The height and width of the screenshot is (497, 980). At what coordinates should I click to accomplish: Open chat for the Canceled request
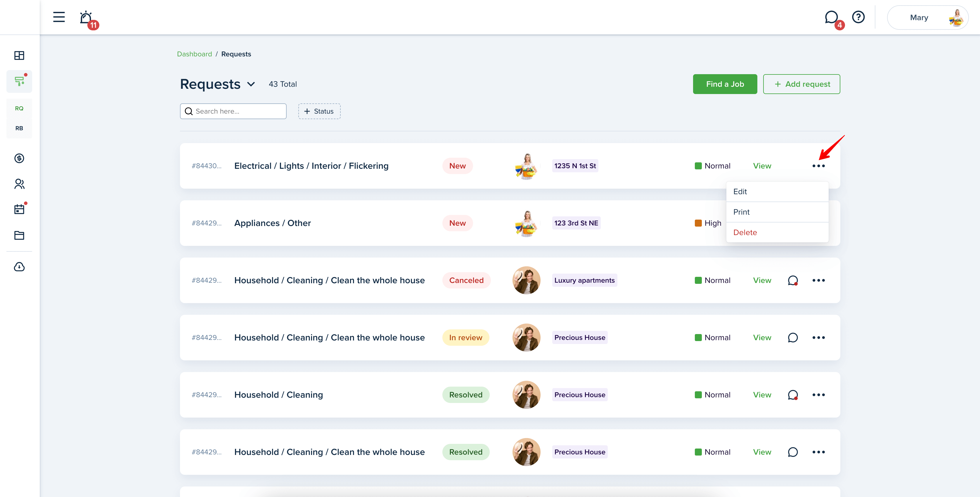pos(793,280)
